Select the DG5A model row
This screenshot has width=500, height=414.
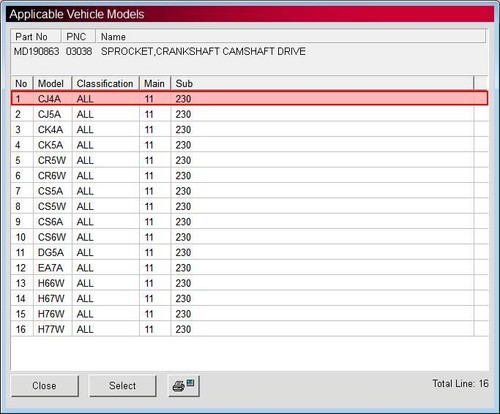point(249,252)
